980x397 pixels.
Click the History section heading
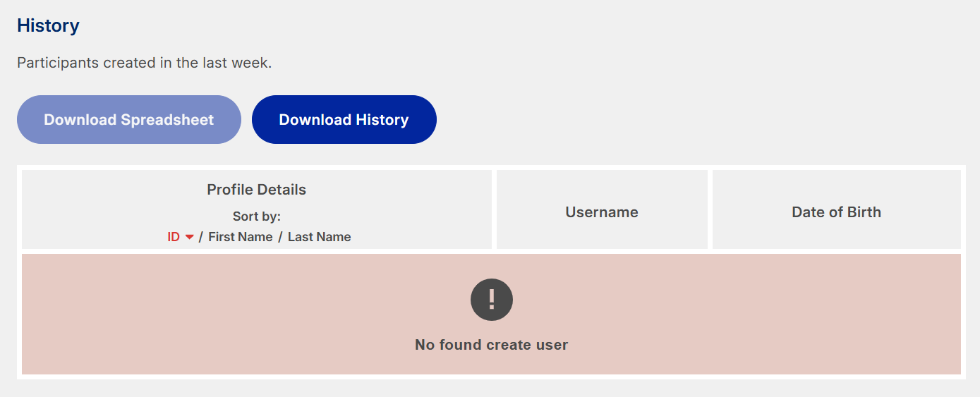pos(48,25)
